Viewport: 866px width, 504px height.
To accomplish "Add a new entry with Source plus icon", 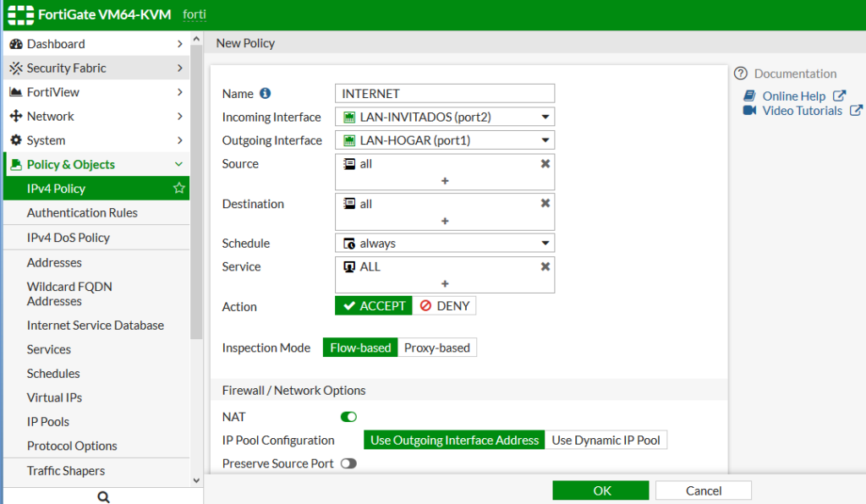I will 445,181.
